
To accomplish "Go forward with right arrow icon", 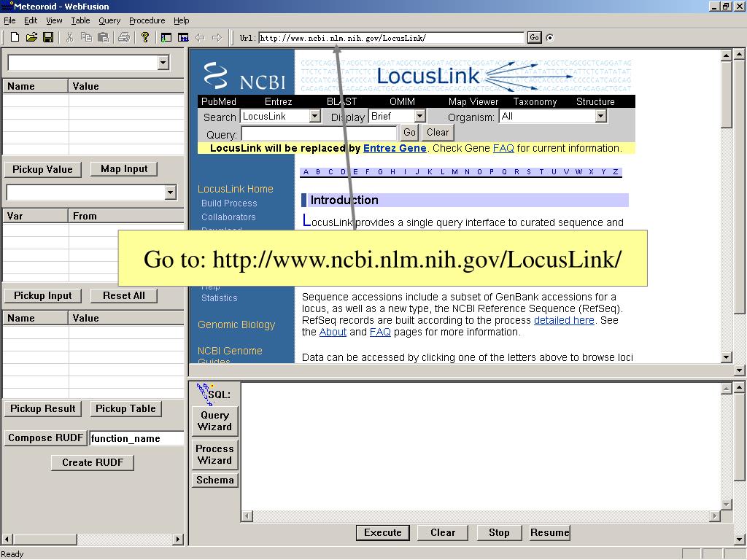I will click(217, 37).
